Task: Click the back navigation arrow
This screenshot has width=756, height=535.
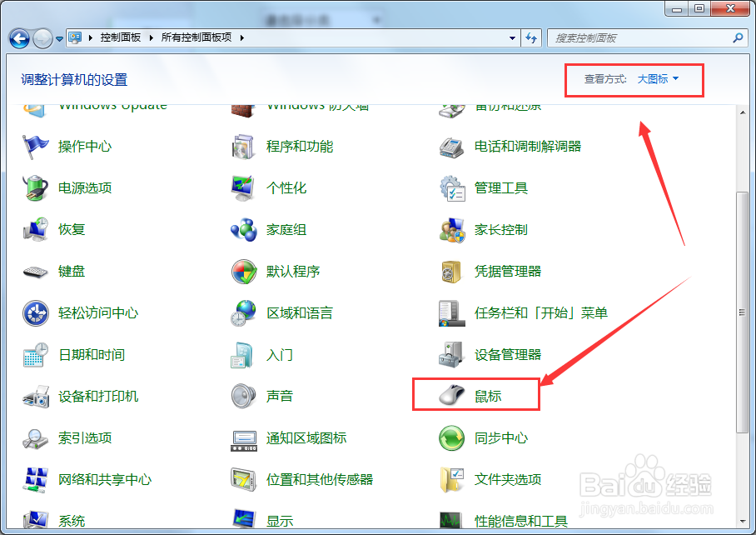Action: pos(18,37)
